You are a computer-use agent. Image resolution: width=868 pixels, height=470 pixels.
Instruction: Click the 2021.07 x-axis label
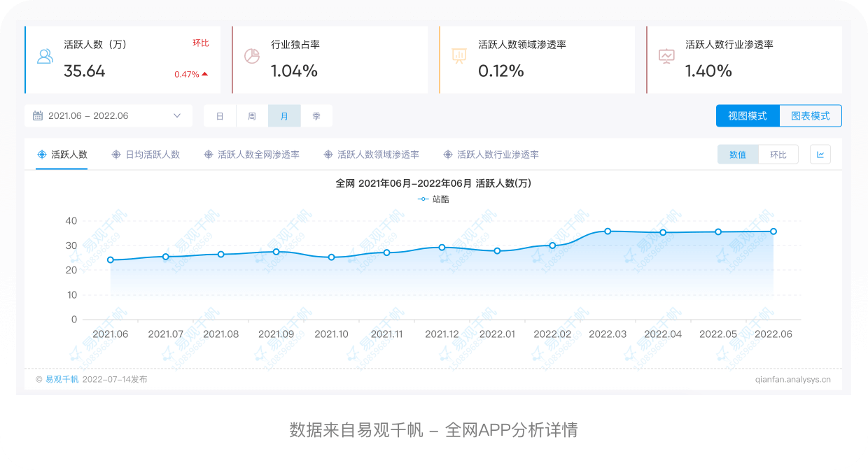click(166, 334)
